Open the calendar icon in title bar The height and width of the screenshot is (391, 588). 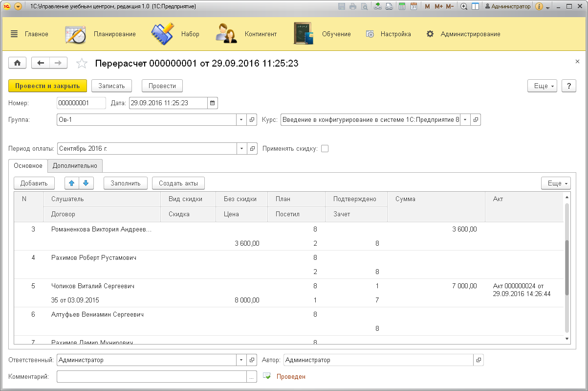pos(414,6)
